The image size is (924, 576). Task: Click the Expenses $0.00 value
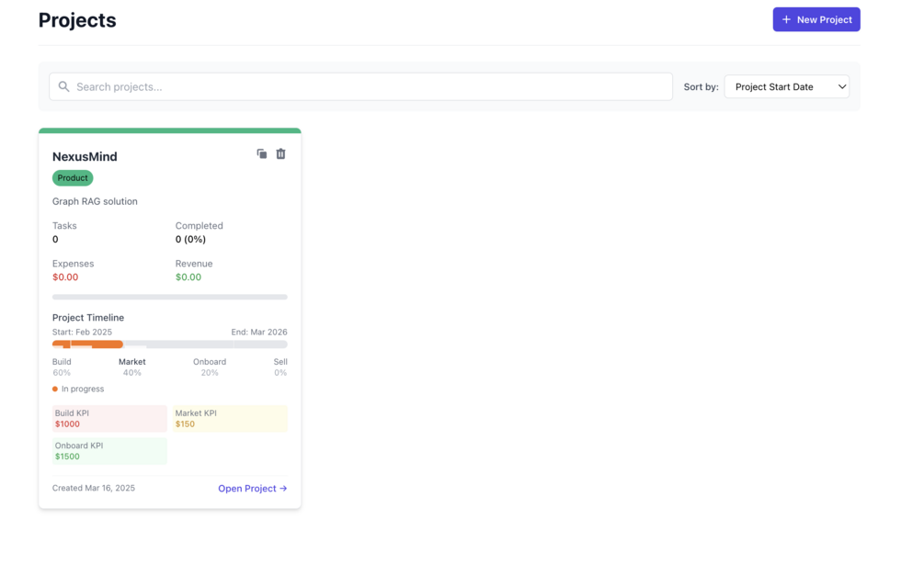(65, 277)
